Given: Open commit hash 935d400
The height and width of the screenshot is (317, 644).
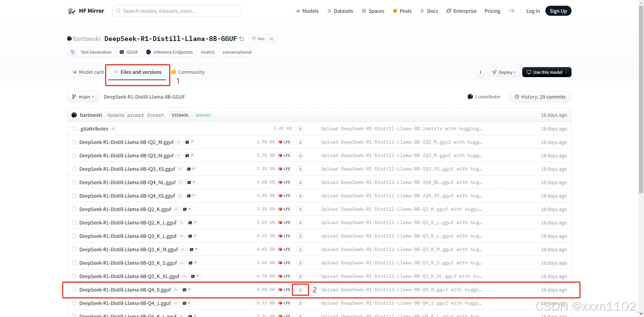Looking at the screenshot, I should point(180,115).
